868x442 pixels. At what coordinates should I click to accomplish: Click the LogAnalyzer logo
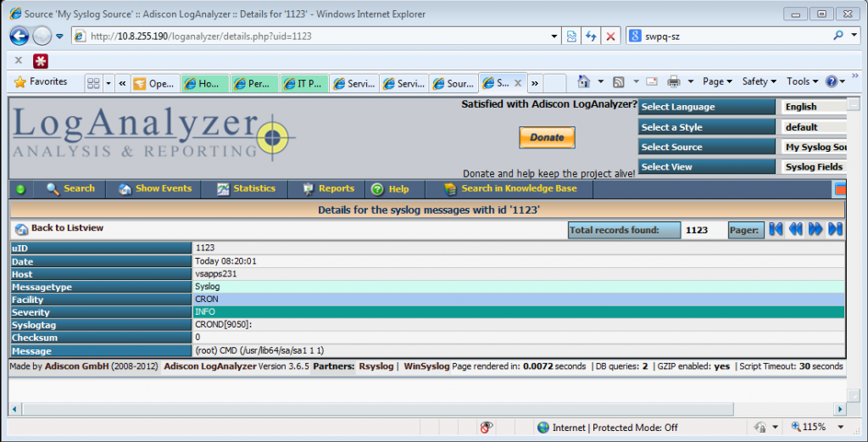(x=153, y=134)
